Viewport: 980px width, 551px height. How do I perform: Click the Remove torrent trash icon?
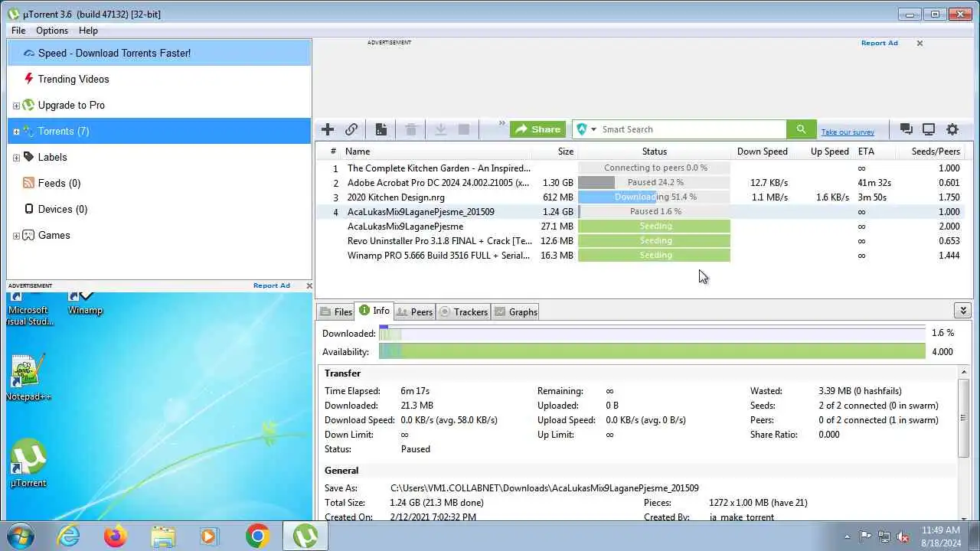(x=411, y=129)
